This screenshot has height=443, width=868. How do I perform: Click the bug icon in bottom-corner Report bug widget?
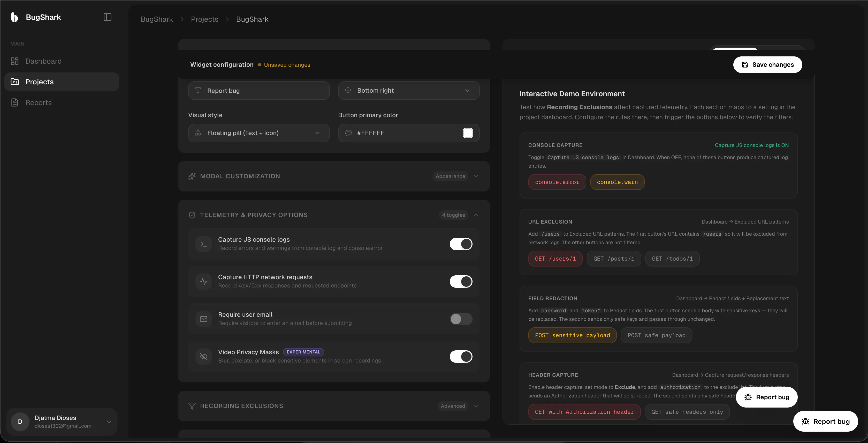tap(805, 422)
